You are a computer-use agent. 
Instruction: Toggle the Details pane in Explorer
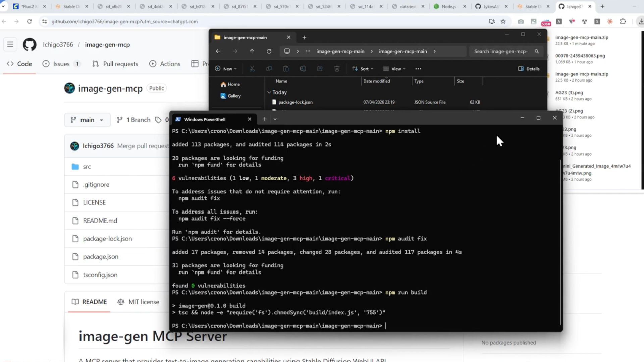(529, 69)
